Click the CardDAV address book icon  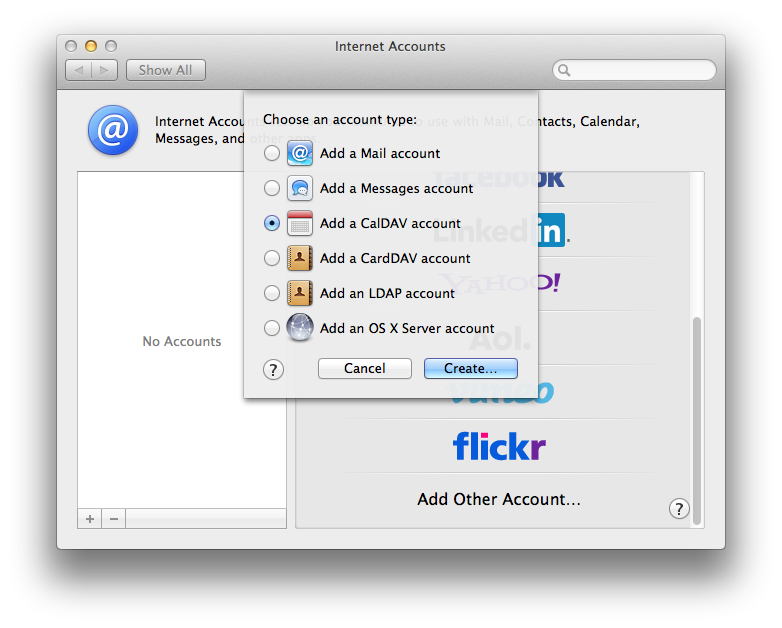300,258
